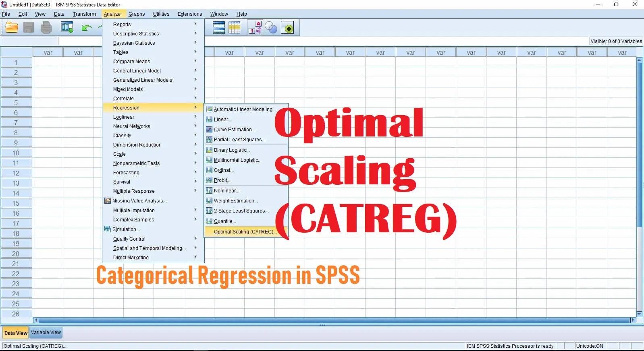Viewport: 644px width, 351px height.
Task: Click the Partial Least Squares icon
Action: (209, 139)
